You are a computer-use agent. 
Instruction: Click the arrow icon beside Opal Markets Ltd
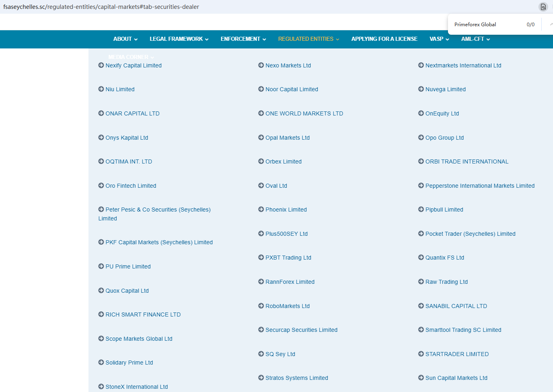(x=261, y=137)
